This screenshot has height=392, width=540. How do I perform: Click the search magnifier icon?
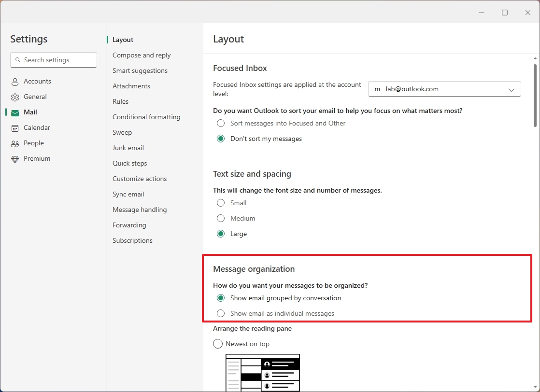tap(18, 60)
